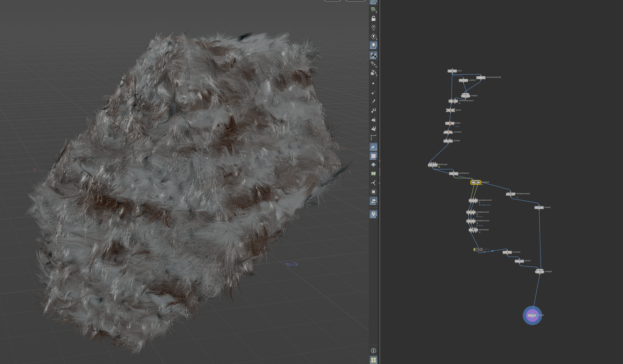Select the normal3 node
Image resolution: width=623 pixels, height=364 pixels.
point(507,252)
